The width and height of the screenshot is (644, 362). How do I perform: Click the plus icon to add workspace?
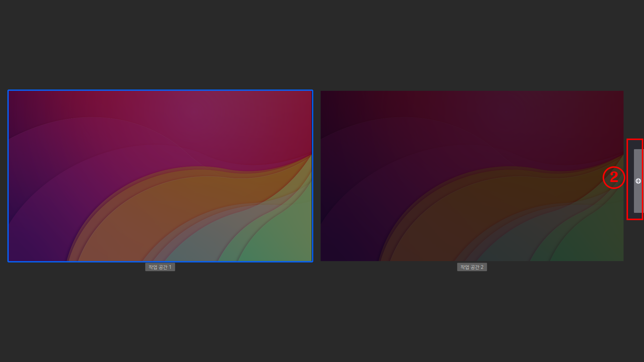click(x=638, y=181)
